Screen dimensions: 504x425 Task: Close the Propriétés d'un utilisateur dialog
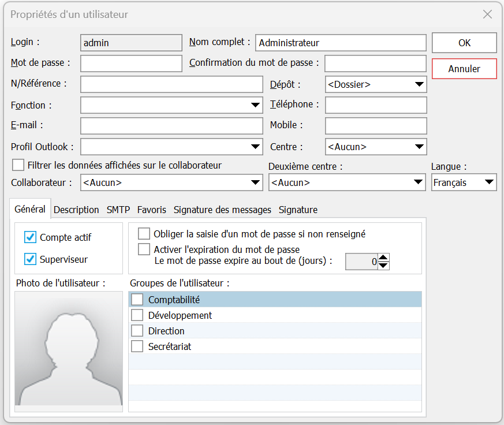pyautogui.click(x=488, y=14)
